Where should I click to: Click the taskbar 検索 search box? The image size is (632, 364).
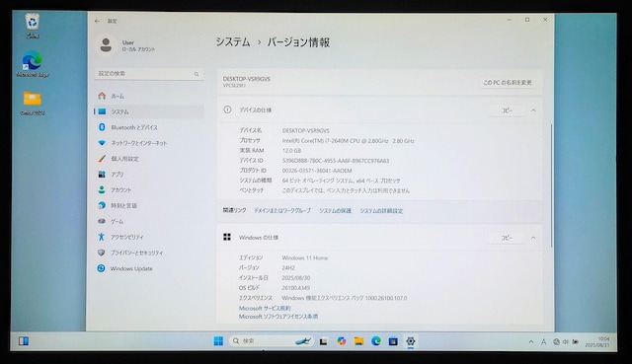(x=271, y=341)
